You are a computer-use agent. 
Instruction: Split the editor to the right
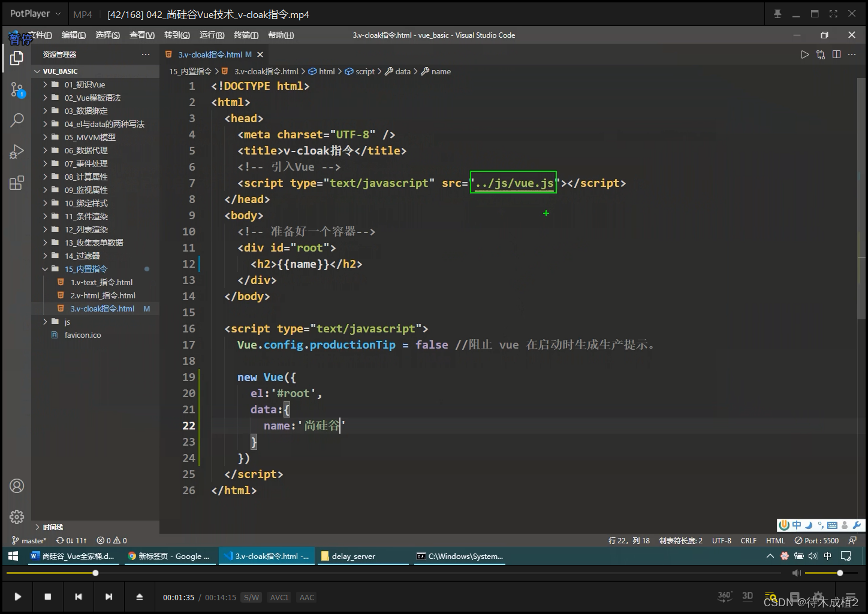[x=836, y=55]
